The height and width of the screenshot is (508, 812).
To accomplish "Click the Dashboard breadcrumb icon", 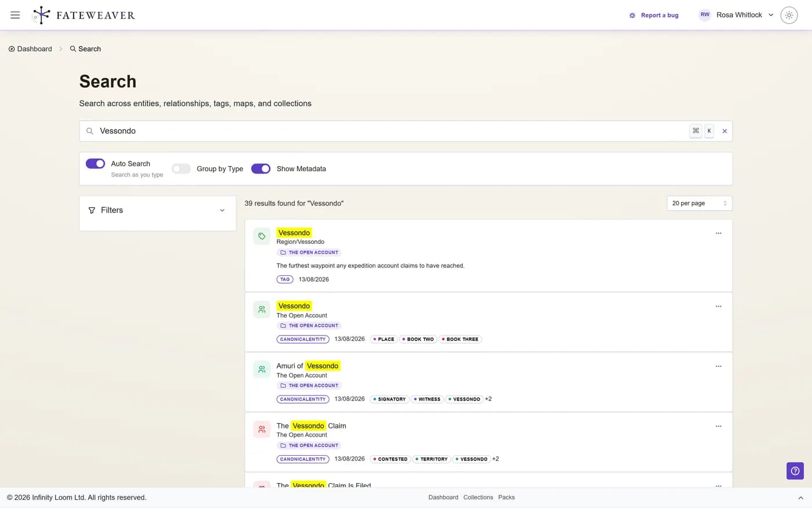I will (x=12, y=49).
